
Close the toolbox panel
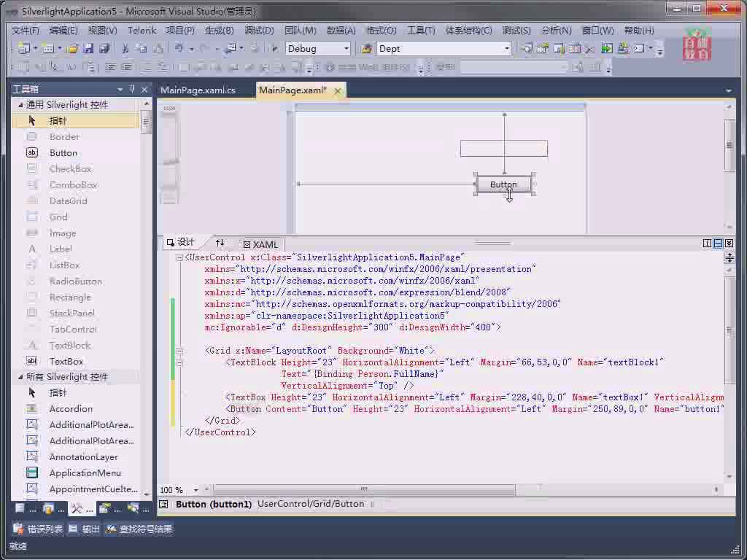point(144,89)
